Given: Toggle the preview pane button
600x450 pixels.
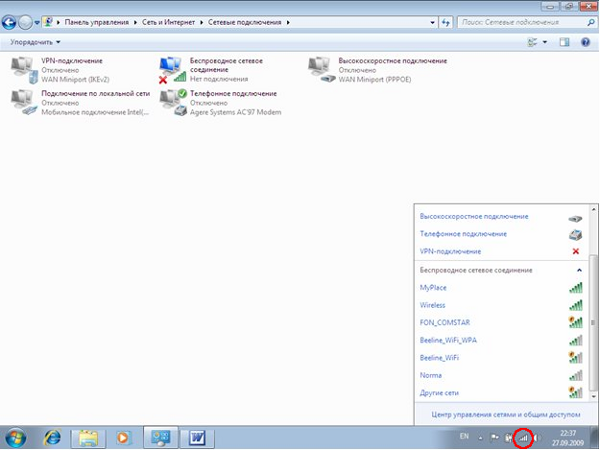Looking at the screenshot, I should tap(564, 42).
